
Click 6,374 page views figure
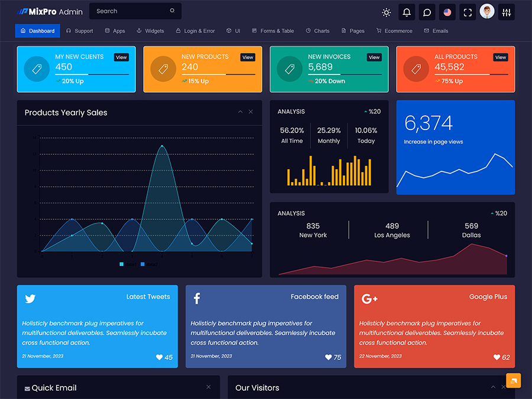tap(429, 123)
